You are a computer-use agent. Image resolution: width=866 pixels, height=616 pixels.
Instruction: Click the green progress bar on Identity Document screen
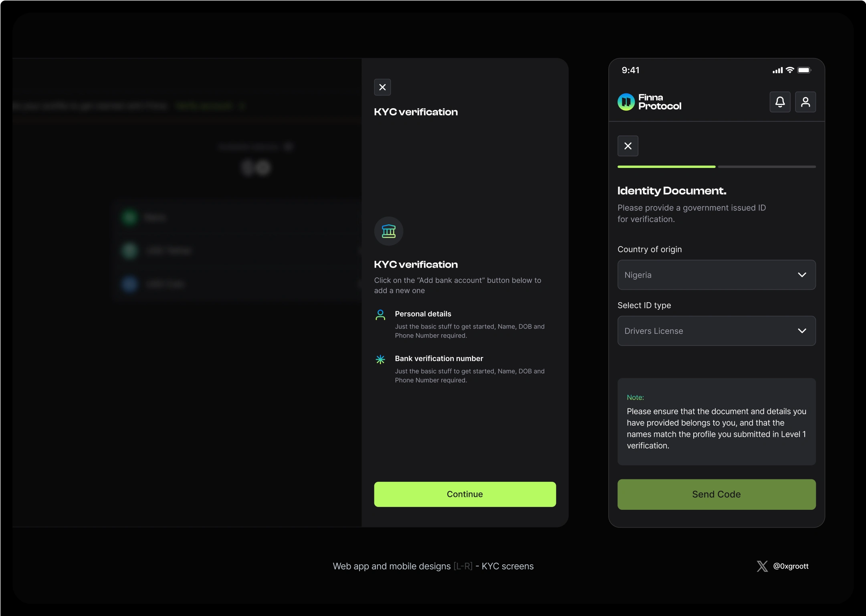click(666, 166)
